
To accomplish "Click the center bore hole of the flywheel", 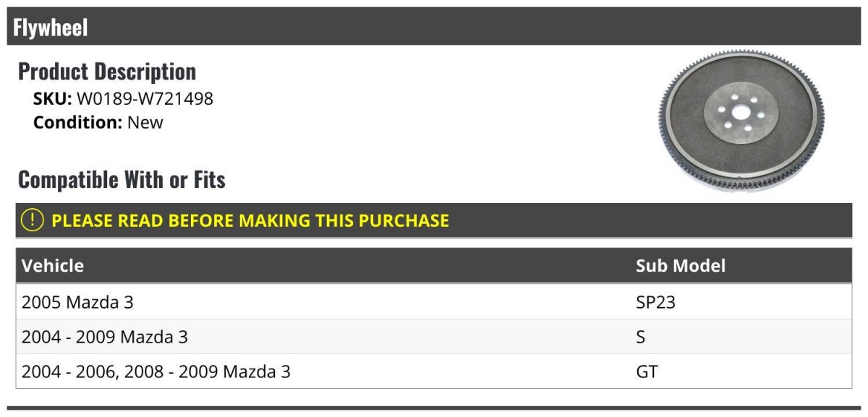I will [x=740, y=113].
